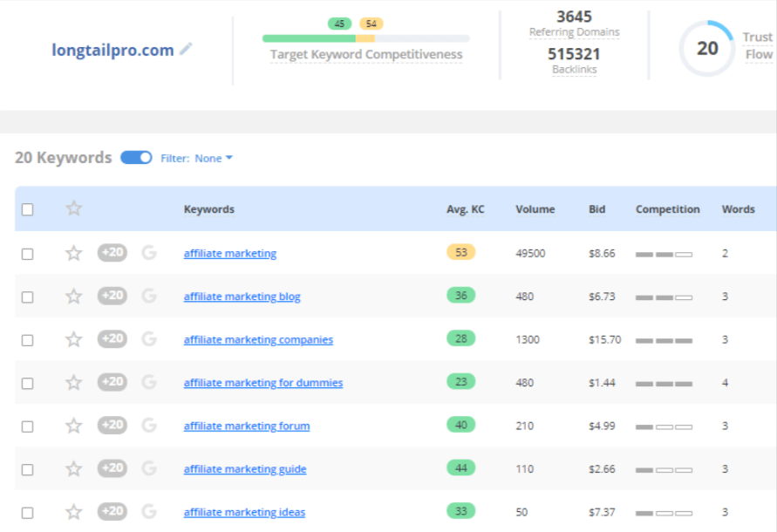Viewport: 777px width, 532px height.
Task: Open the affiliate marketing companies keyword link
Action: tap(258, 340)
